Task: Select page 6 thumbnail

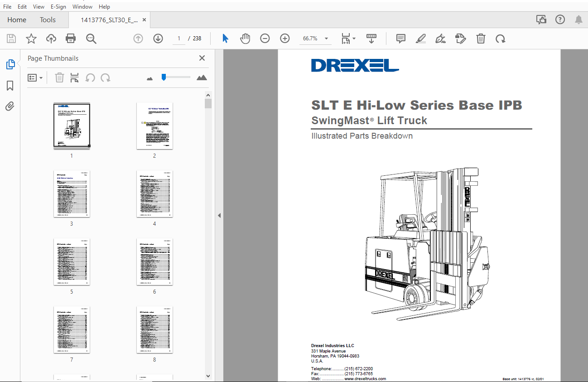Action: coord(154,262)
